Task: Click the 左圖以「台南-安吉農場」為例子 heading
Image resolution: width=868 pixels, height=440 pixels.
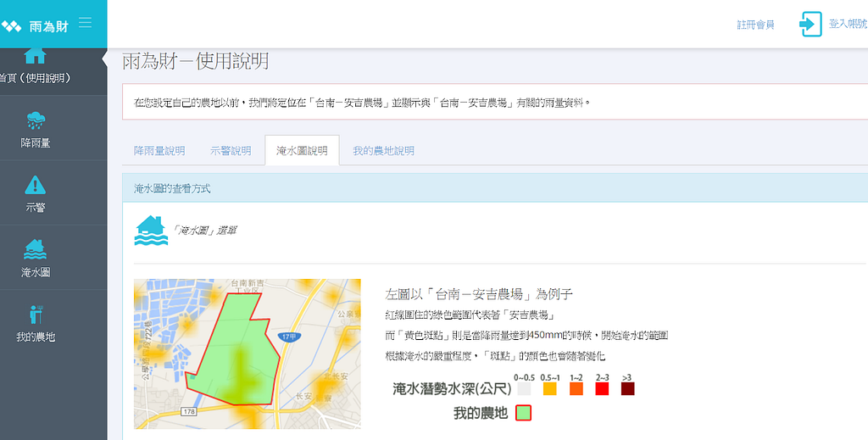Action: pos(478,294)
